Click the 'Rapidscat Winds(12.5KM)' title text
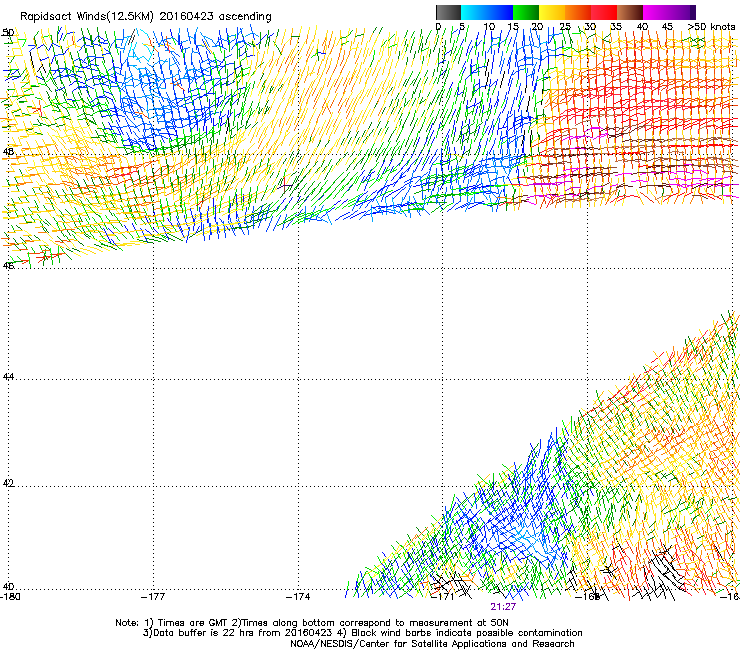This screenshot has width=740, height=650. pyautogui.click(x=87, y=17)
